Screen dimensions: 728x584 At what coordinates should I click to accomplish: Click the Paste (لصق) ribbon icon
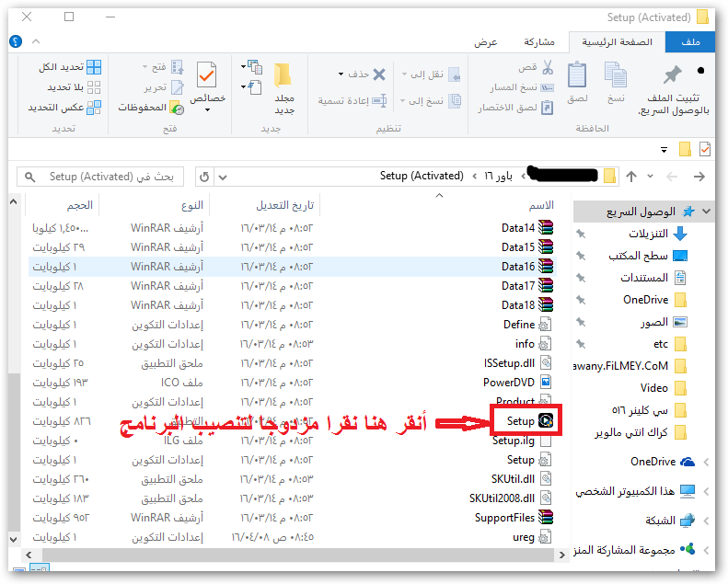tap(577, 81)
